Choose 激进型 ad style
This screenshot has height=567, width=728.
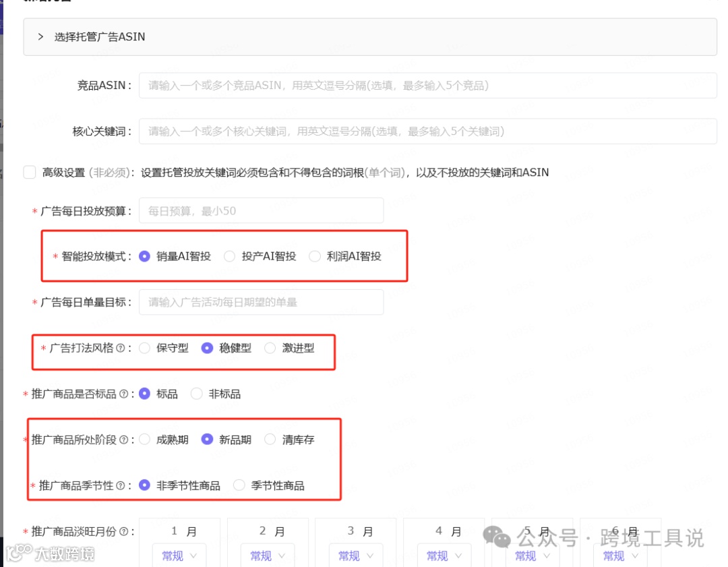click(270, 348)
